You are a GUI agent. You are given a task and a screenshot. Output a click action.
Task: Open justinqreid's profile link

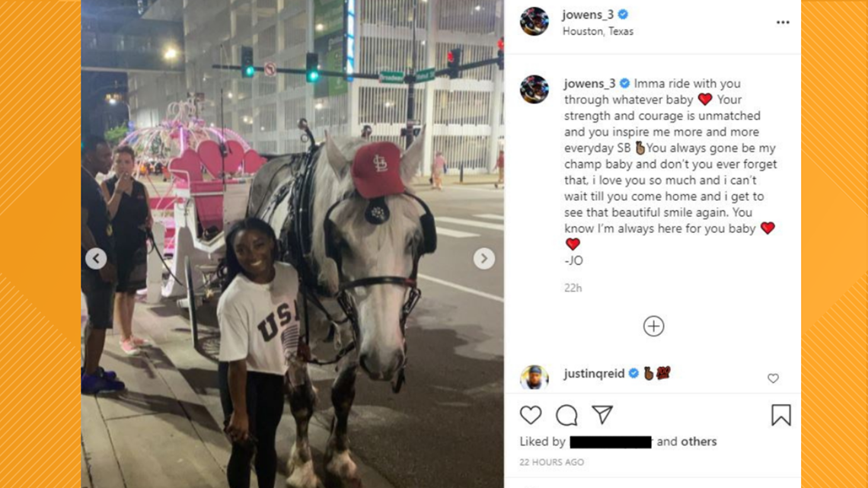pyautogui.click(x=594, y=374)
